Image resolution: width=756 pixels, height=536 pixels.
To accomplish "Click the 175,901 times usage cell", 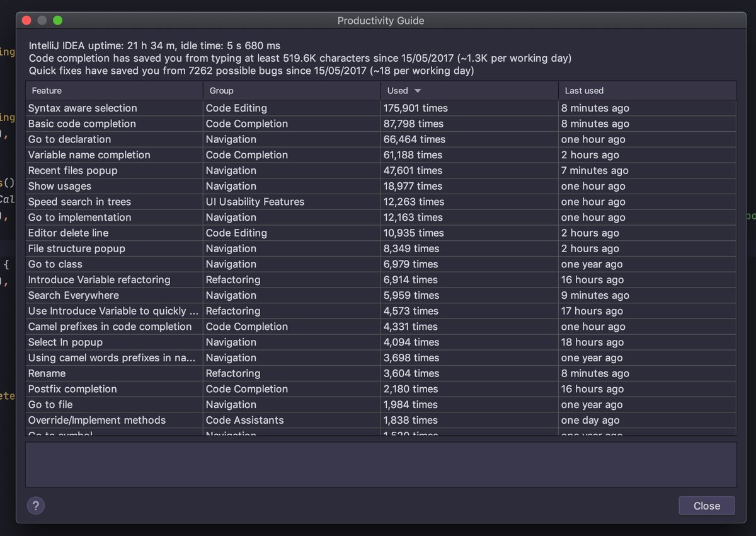I will pyautogui.click(x=469, y=108).
